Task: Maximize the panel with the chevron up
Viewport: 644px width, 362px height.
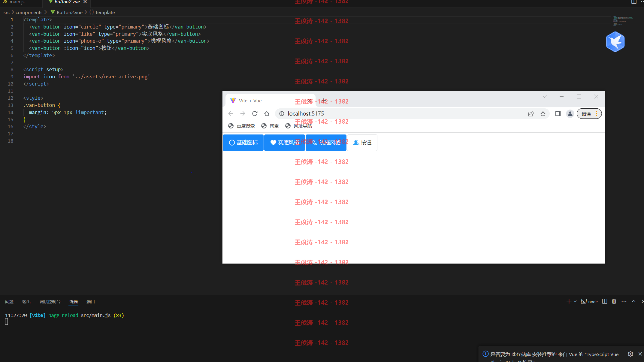Action: point(633,301)
